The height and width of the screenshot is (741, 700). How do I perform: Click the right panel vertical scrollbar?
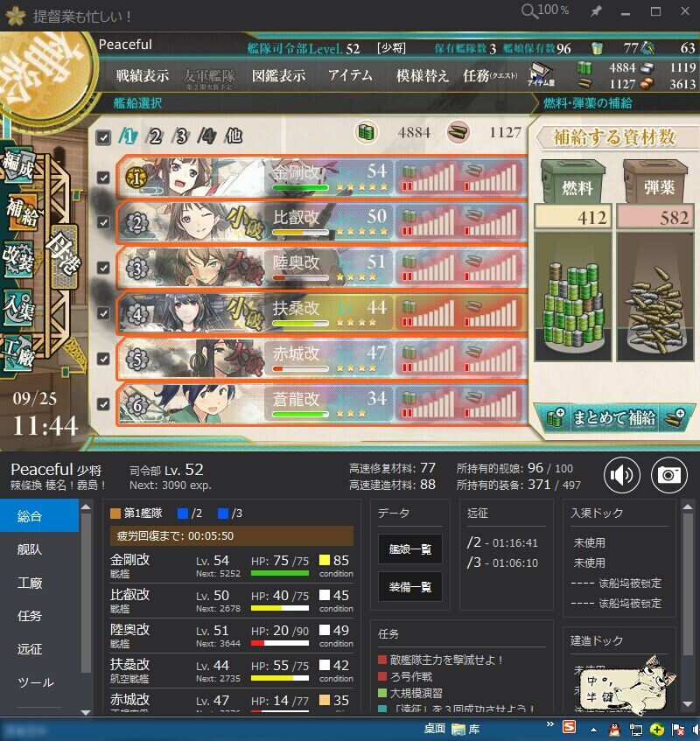tap(688, 606)
